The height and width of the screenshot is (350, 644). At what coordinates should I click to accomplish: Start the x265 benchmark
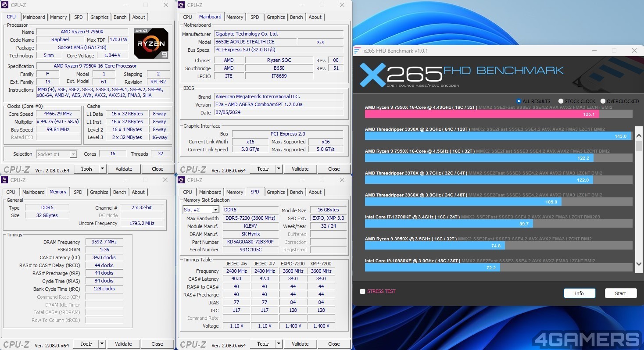pos(620,293)
